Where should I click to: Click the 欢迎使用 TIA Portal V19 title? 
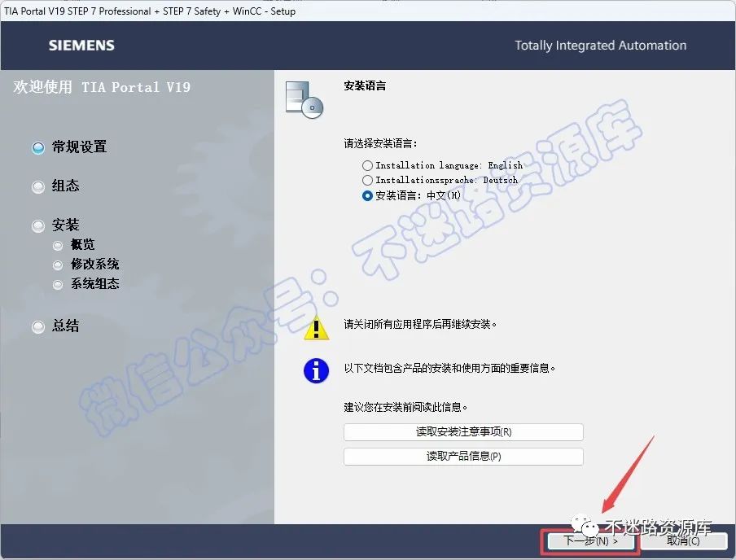(x=102, y=87)
